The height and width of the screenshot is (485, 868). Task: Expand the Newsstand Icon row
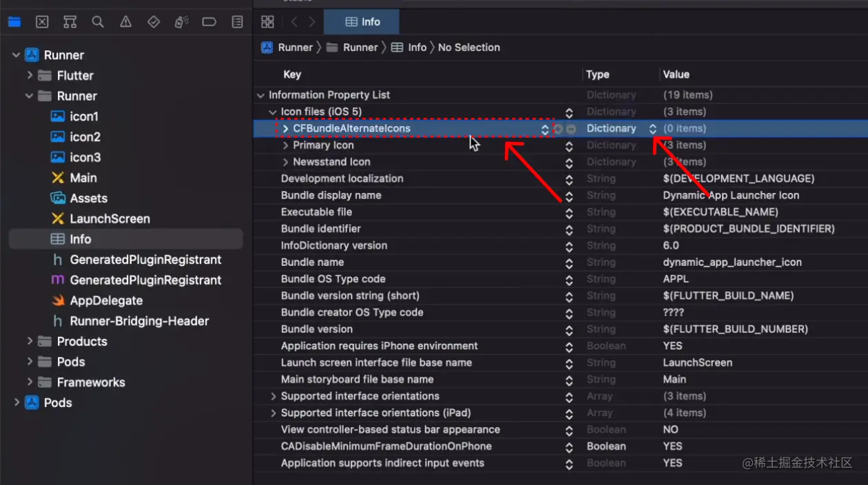285,162
